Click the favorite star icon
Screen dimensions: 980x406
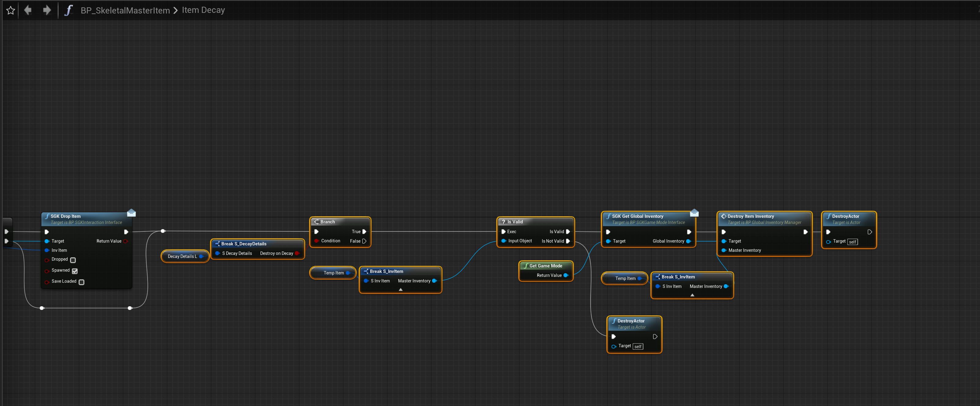[x=11, y=10]
